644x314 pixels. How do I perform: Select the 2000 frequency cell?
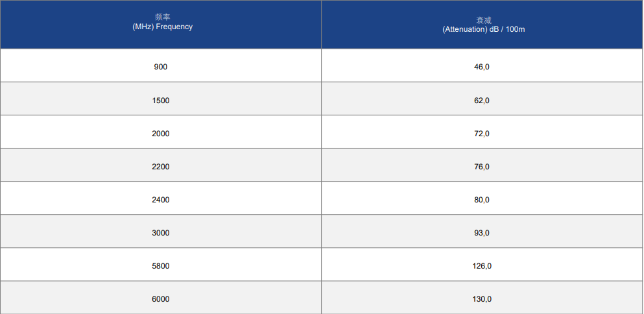click(161, 132)
